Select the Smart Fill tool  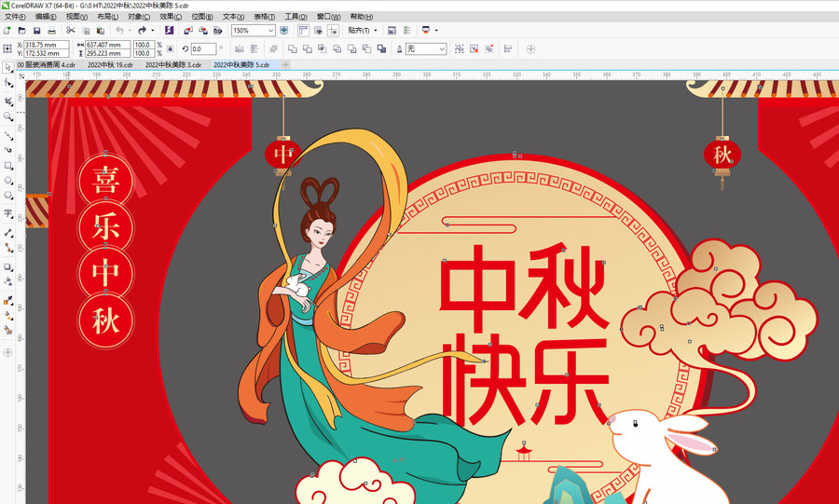pyautogui.click(x=7, y=331)
